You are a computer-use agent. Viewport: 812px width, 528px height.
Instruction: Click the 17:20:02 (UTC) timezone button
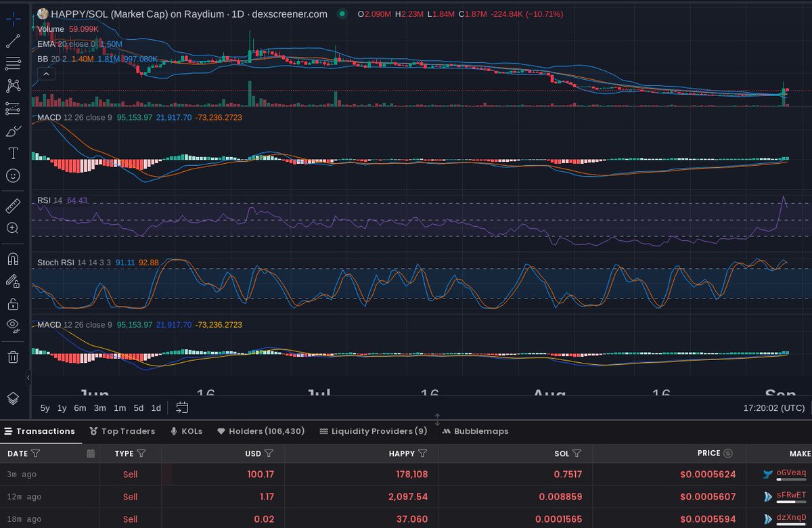774,408
